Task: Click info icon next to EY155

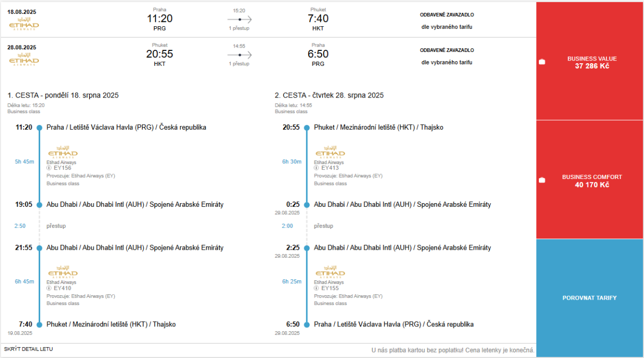Action: tap(316, 288)
